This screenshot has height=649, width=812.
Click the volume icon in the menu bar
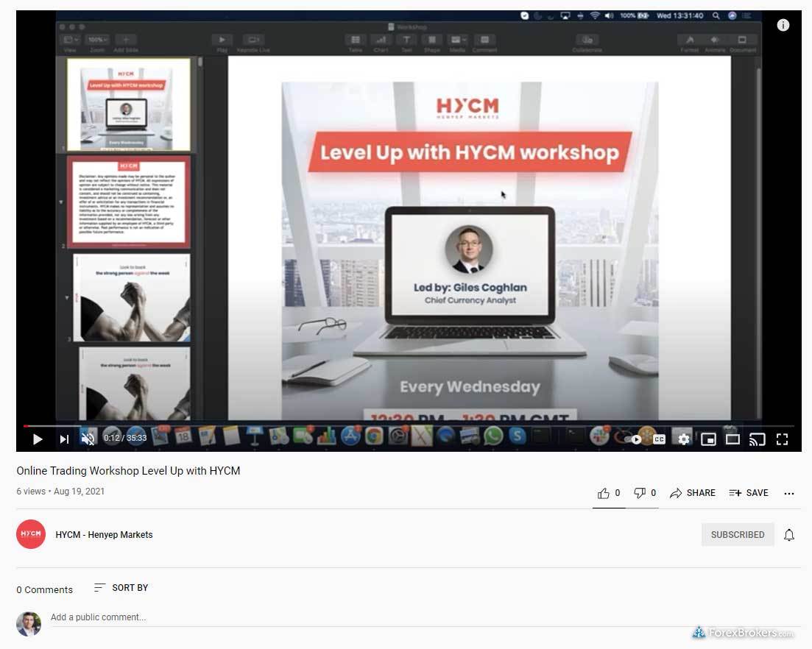609,16
